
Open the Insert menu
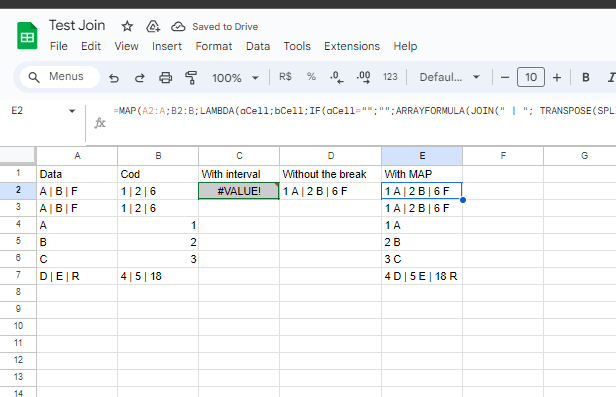tap(167, 46)
